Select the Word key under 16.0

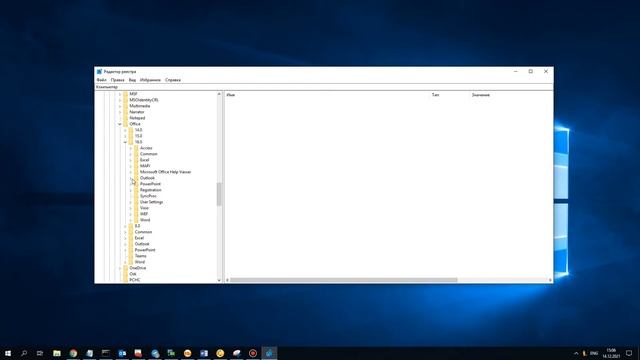[x=145, y=220]
